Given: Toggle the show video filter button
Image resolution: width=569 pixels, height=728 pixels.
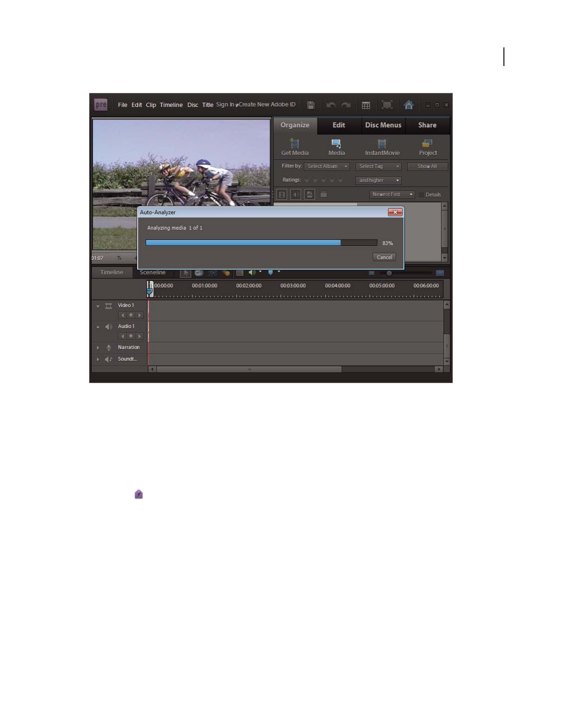Looking at the screenshot, I should (x=282, y=194).
